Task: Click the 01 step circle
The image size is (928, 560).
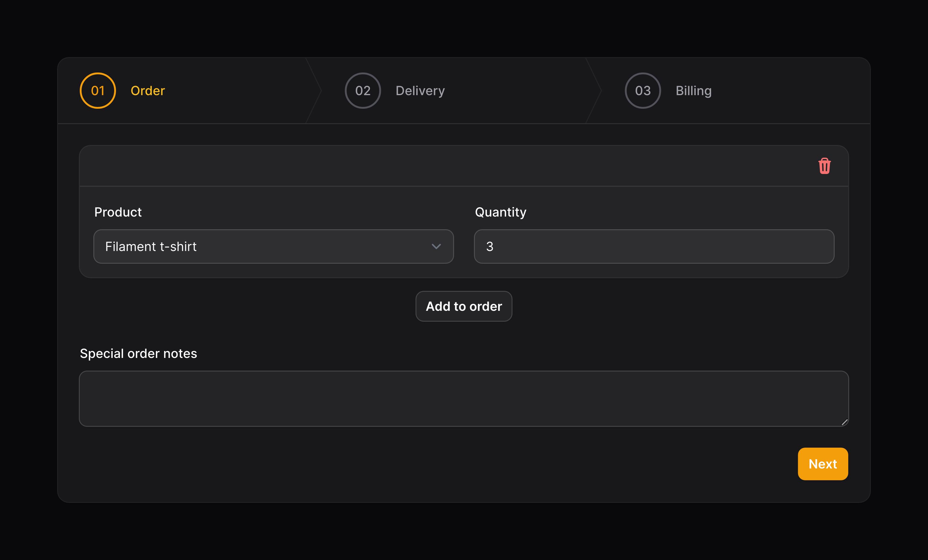Action: click(x=98, y=90)
